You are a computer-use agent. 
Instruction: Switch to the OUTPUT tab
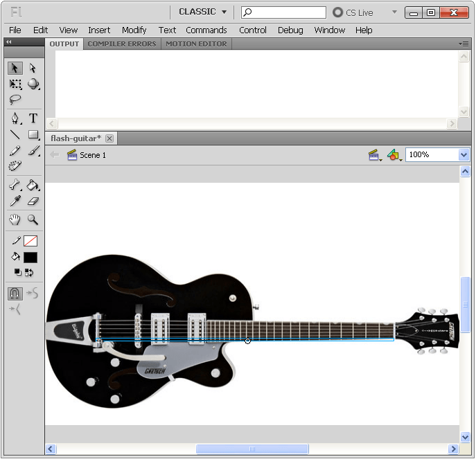pyautogui.click(x=64, y=44)
